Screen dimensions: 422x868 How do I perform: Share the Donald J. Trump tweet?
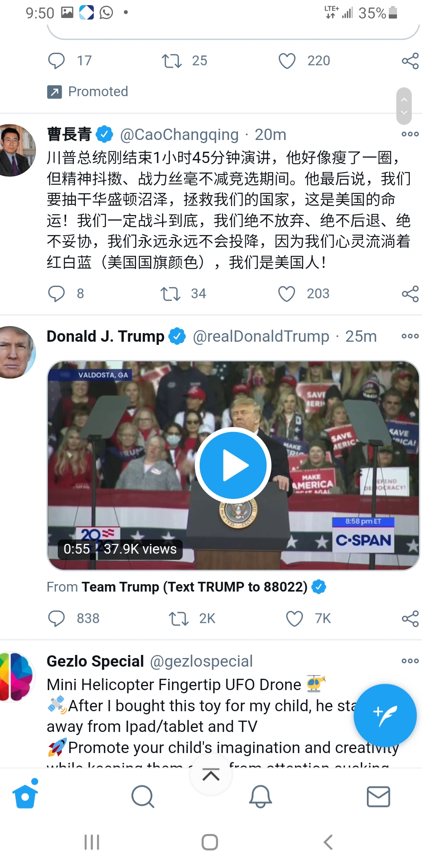click(x=410, y=619)
